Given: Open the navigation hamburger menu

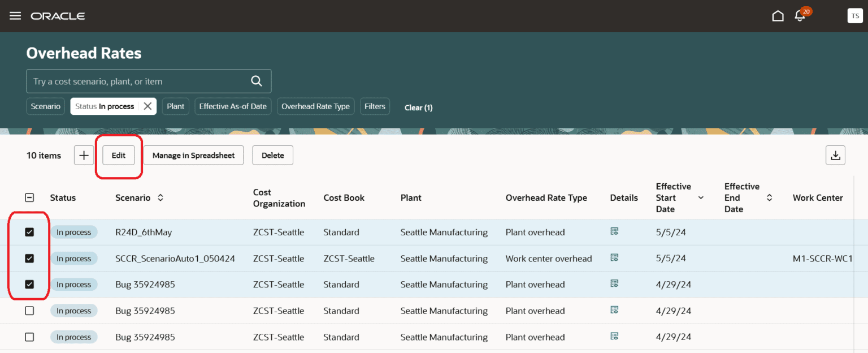Looking at the screenshot, I should point(15,15).
